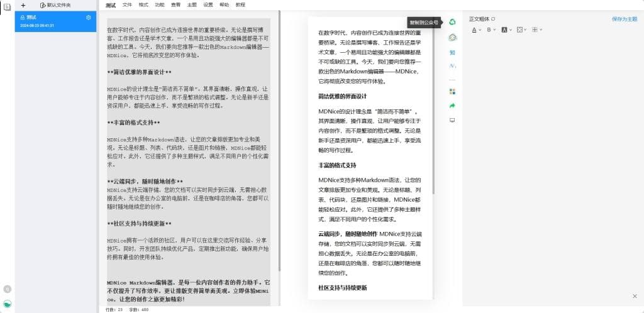Open the 功能 menu
Viewport: 644px width, 313px height.
tap(159, 5)
